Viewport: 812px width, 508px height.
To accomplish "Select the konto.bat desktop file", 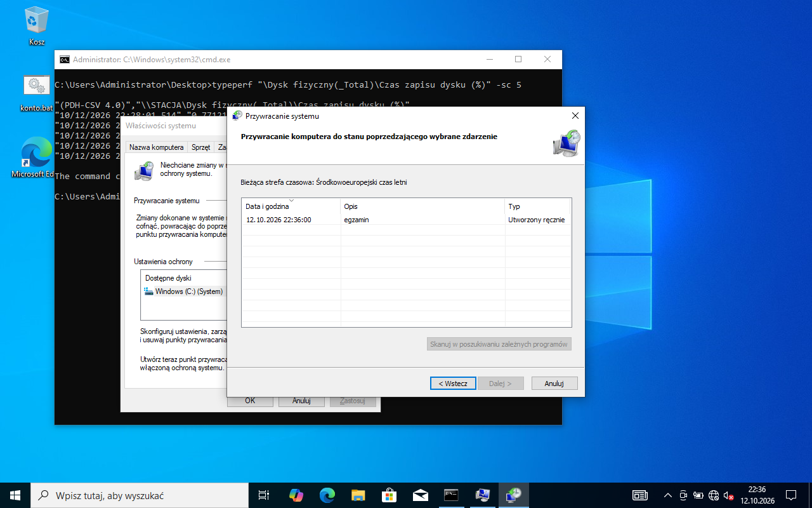I will click(x=37, y=93).
